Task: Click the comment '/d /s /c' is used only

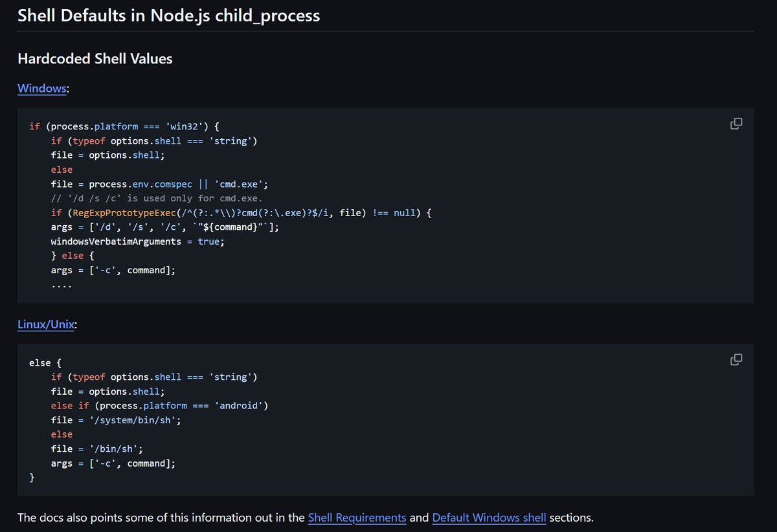Action: click(x=157, y=198)
